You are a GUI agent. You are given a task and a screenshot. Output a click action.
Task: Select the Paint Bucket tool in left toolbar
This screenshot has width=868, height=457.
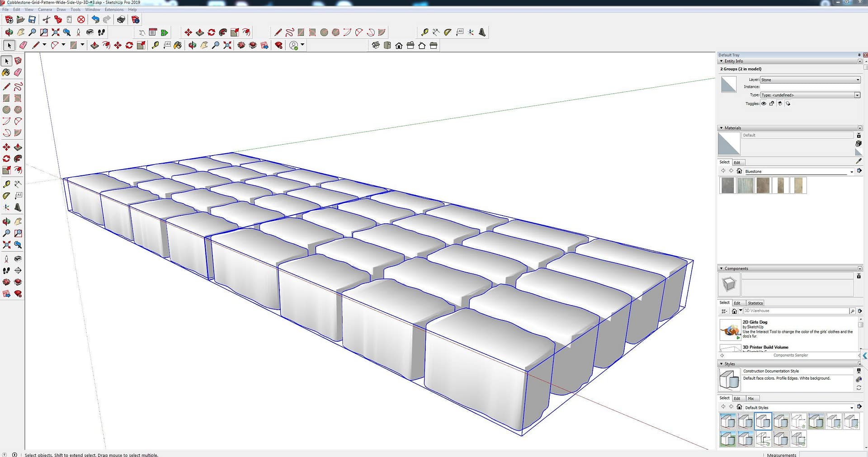pyautogui.click(x=6, y=72)
